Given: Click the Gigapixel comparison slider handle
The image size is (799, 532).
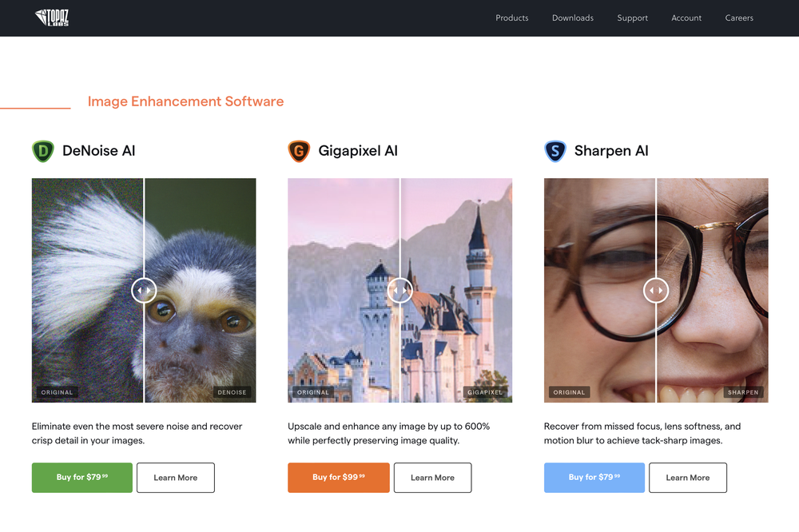Looking at the screenshot, I should coord(400,291).
